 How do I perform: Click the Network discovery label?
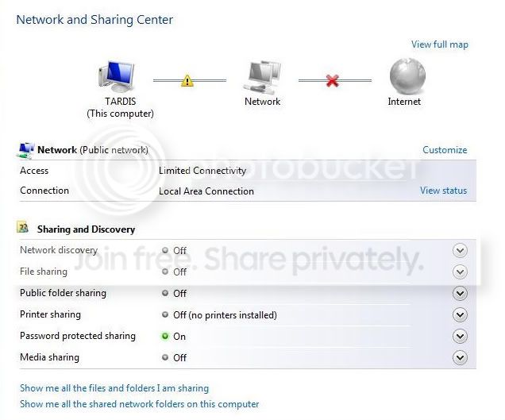(x=59, y=250)
